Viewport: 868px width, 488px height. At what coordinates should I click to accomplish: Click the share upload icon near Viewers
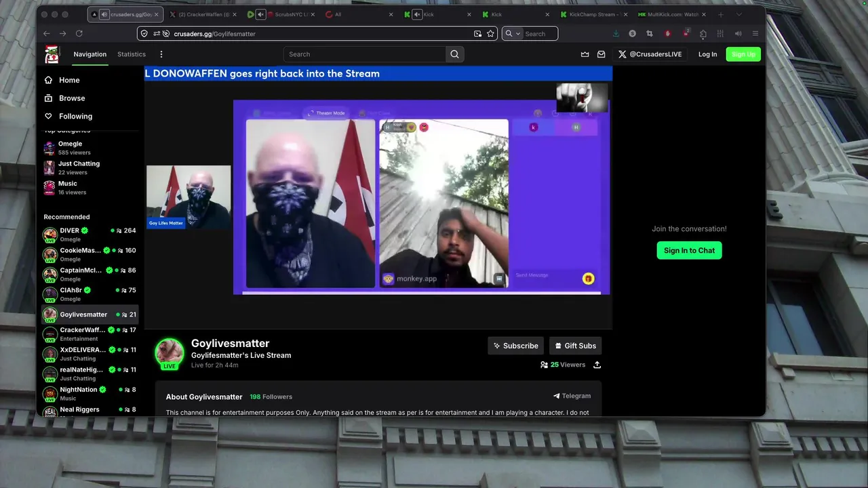click(x=597, y=365)
